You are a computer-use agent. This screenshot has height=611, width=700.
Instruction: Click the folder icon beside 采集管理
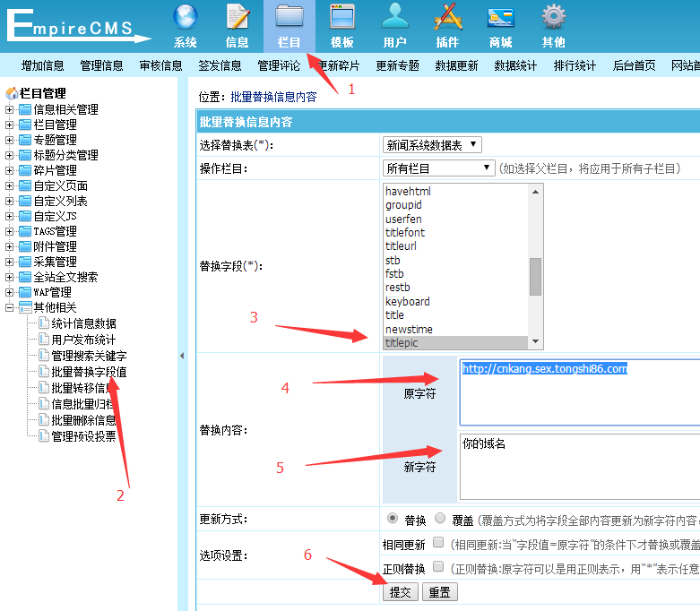(25, 262)
